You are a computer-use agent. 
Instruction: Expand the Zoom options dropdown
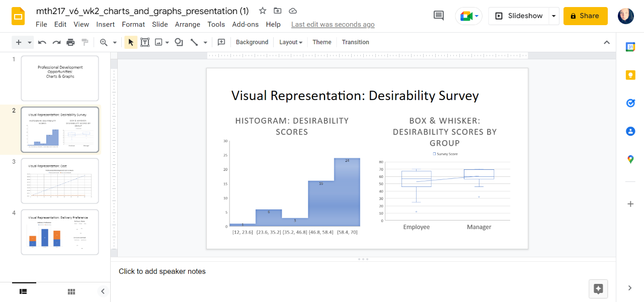point(114,42)
